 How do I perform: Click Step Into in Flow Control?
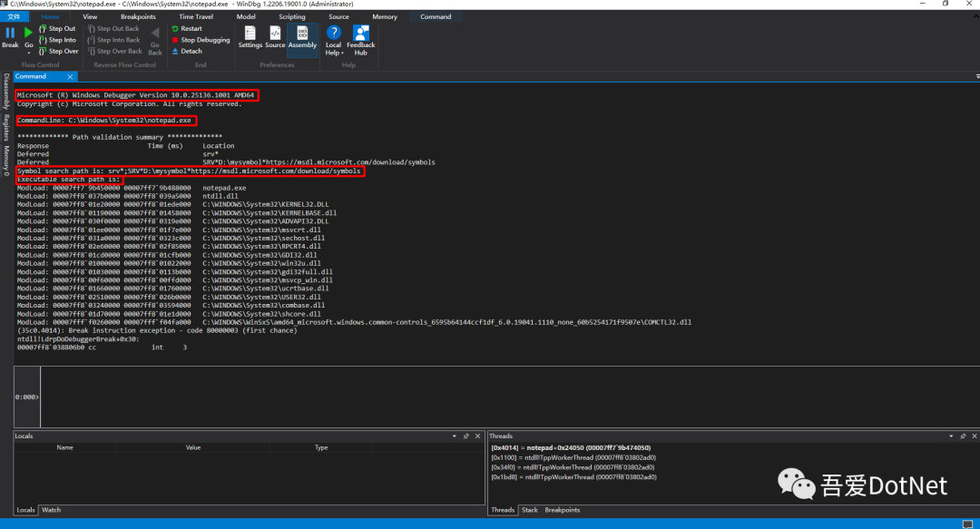click(57, 40)
